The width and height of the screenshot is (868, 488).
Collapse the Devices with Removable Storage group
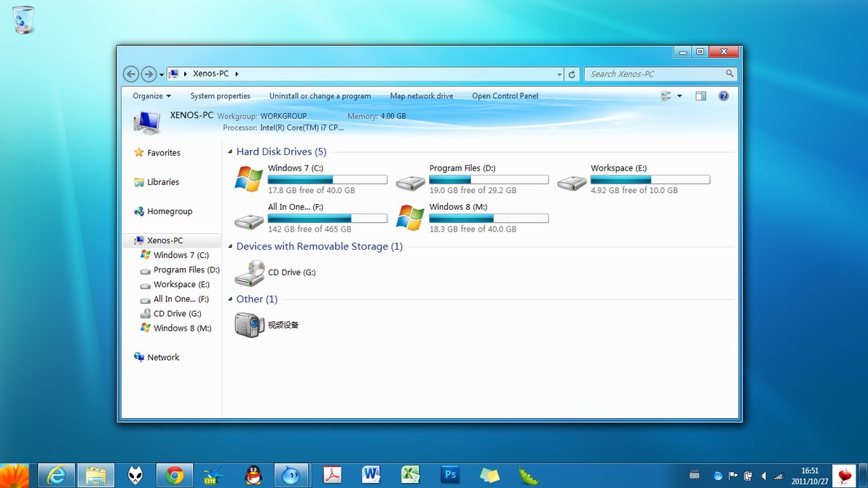(x=230, y=247)
